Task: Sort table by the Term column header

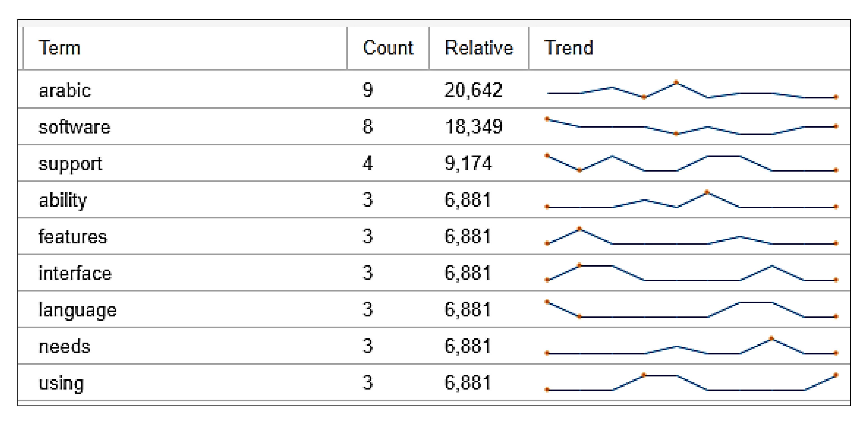Action: (60, 48)
